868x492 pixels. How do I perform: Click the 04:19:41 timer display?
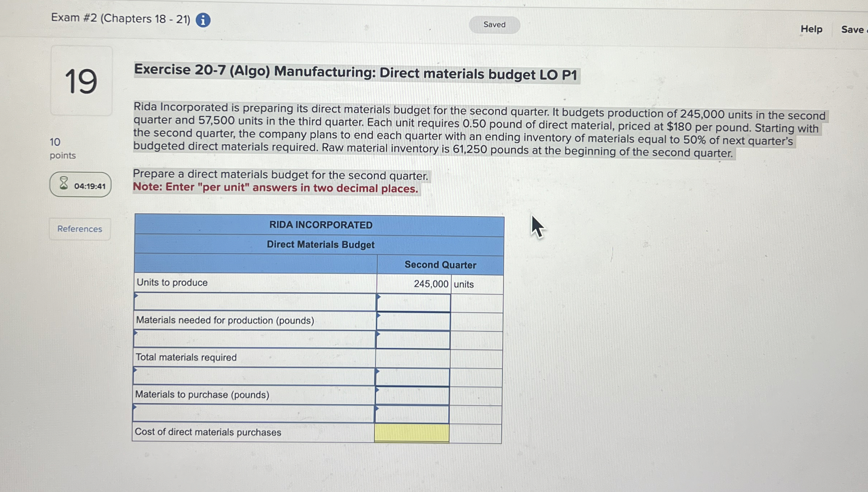(x=90, y=186)
